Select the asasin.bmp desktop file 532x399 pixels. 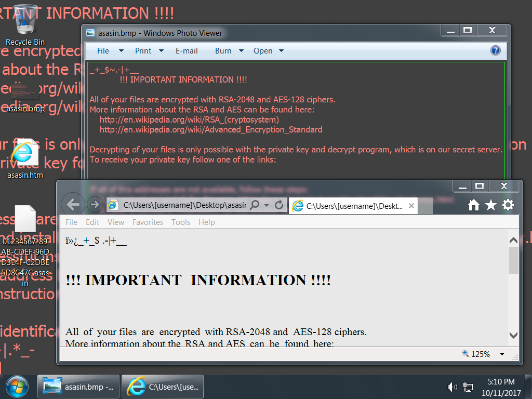pyautogui.click(x=25, y=98)
